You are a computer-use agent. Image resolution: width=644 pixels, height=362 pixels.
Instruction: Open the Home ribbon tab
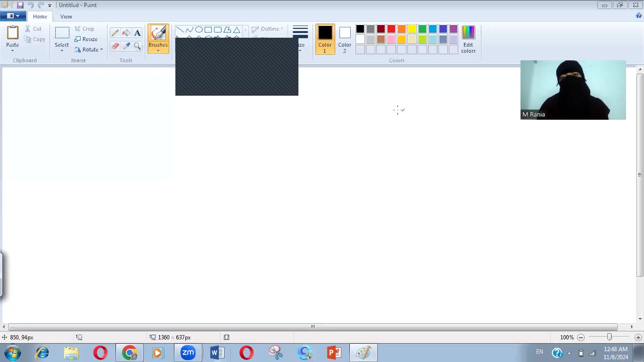click(40, 16)
